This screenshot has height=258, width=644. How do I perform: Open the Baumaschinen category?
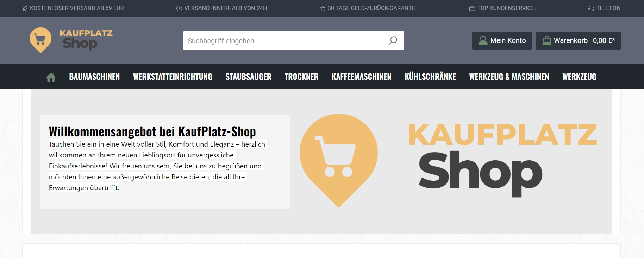[94, 77]
